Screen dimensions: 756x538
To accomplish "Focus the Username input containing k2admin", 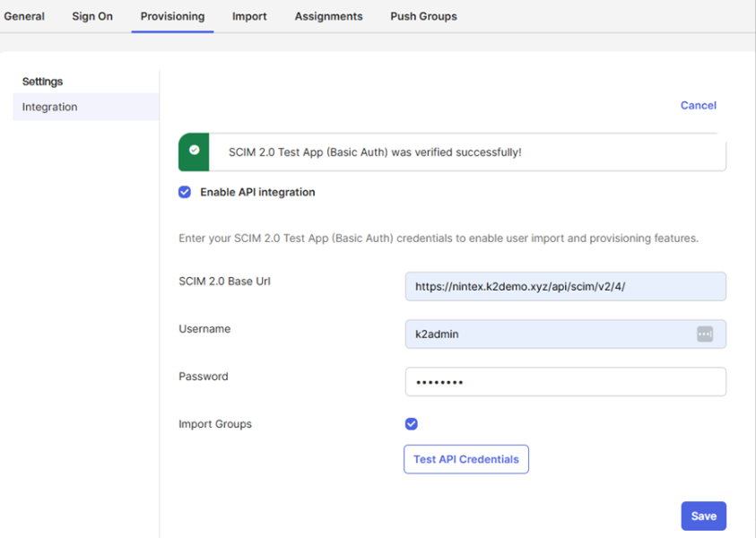I will (547, 334).
